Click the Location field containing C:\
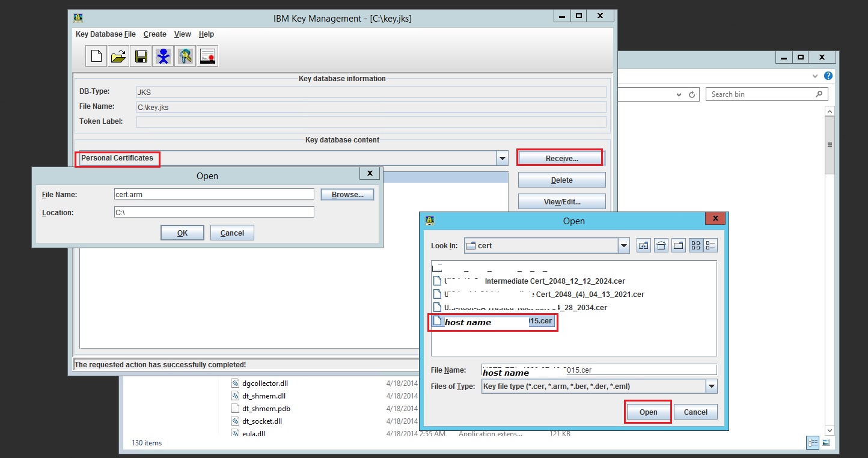Viewport: 868px width, 458px height. (214, 212)
